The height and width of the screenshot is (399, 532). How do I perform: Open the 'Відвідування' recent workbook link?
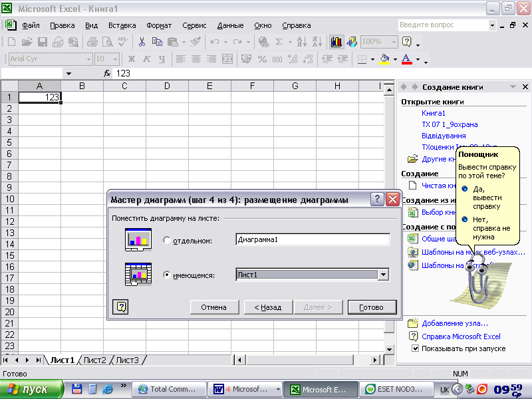click(444, 136)
